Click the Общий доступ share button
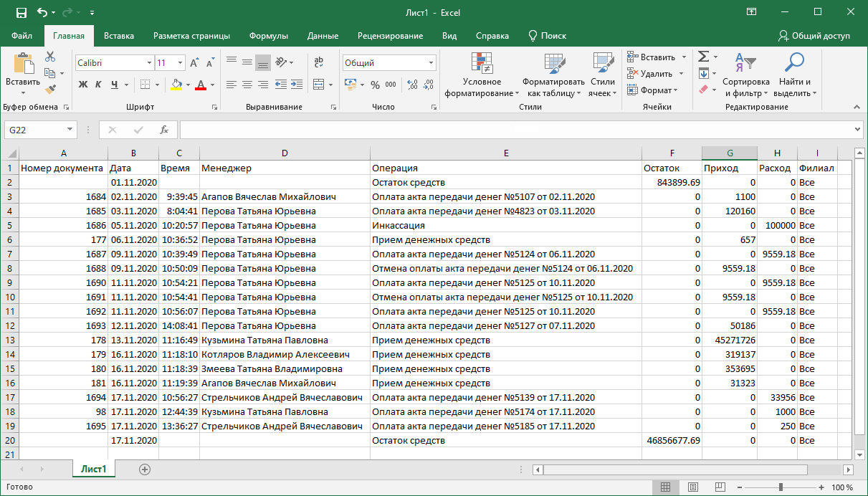The image size is (868, 496). (814, 36)
